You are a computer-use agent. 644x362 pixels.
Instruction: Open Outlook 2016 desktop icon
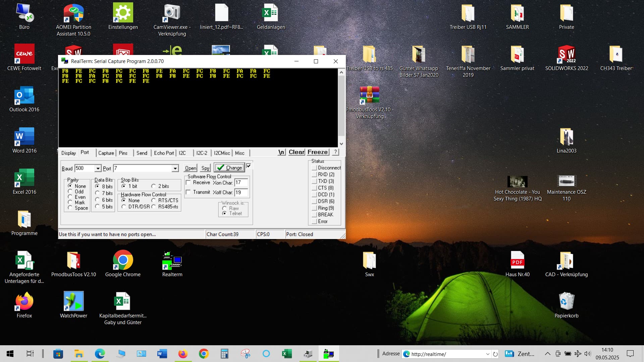(24, 99)
